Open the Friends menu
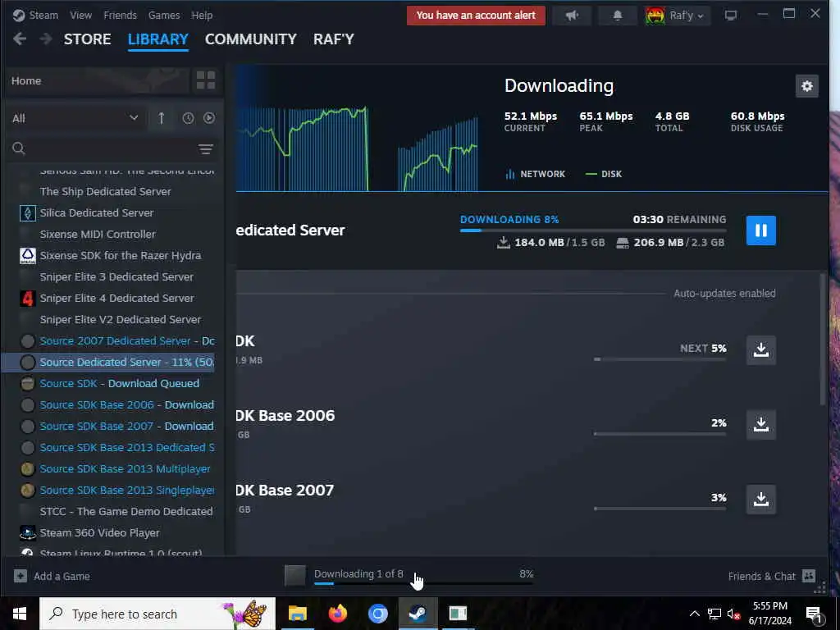840x630 pixels. click(x=120, y=15)
